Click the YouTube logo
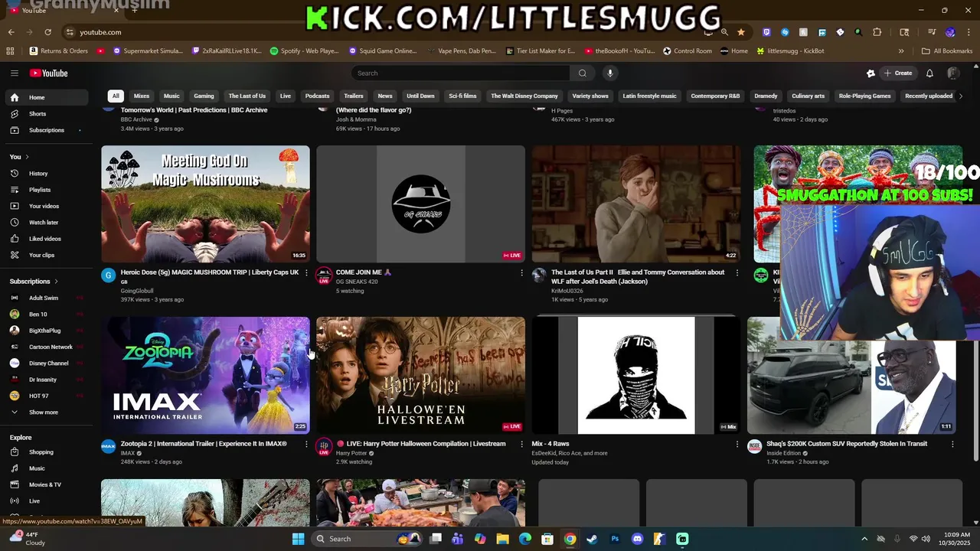The height and width of the screenshot is (551, 980). click(x=49, y=73)
